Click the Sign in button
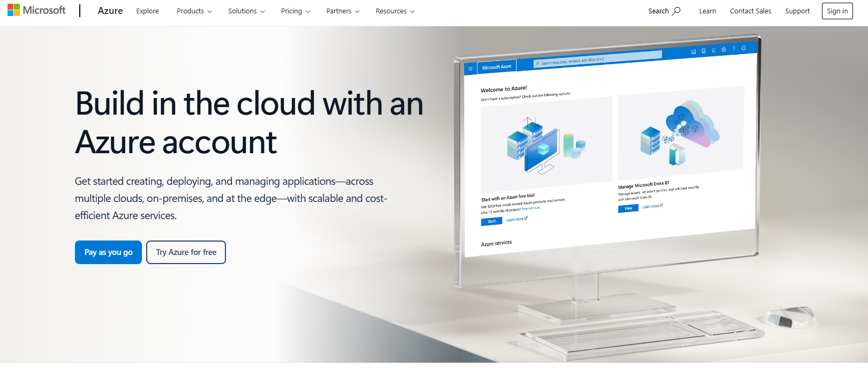 point(837,11)
